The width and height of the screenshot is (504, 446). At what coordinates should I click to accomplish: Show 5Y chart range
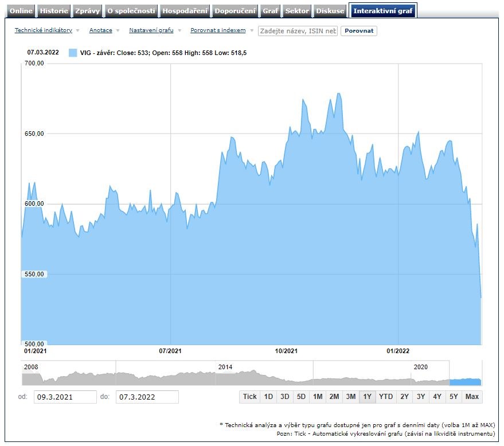(454, 397)
